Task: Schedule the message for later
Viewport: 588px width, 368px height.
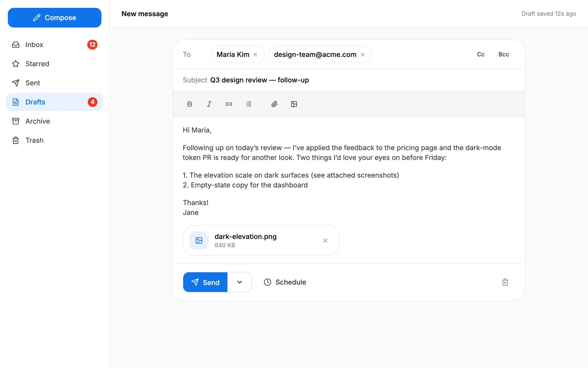Action: [285, 282]
